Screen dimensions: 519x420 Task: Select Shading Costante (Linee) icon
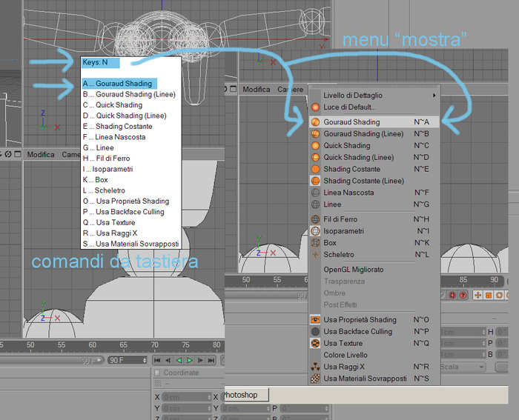[x=315, y=181]
